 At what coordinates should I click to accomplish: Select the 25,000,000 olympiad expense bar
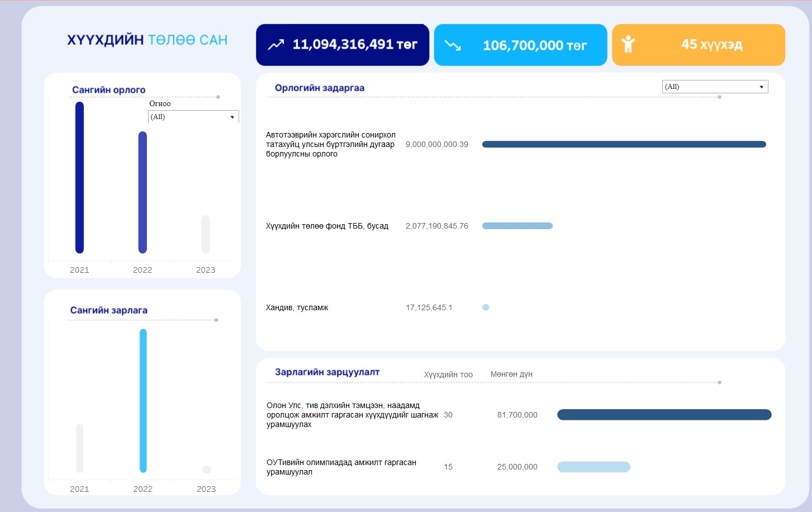coord(593,467)
